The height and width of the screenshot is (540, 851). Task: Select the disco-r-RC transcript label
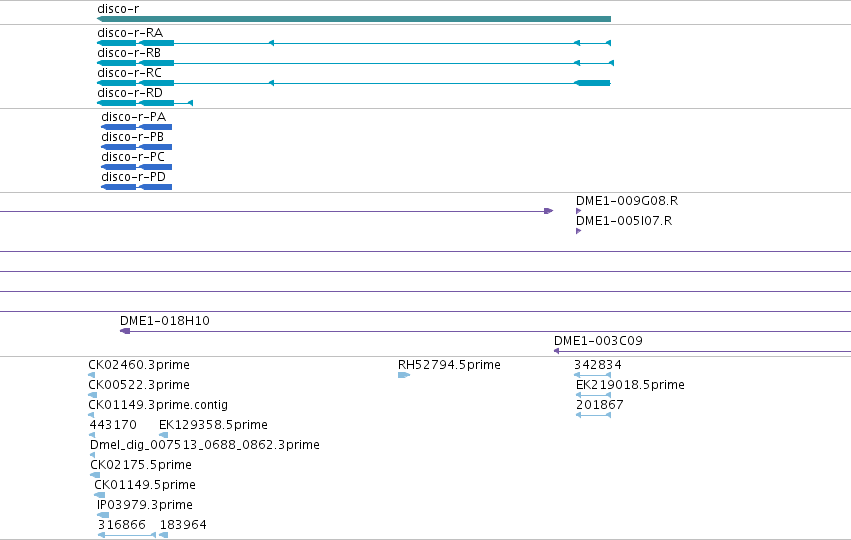(129, 73)
